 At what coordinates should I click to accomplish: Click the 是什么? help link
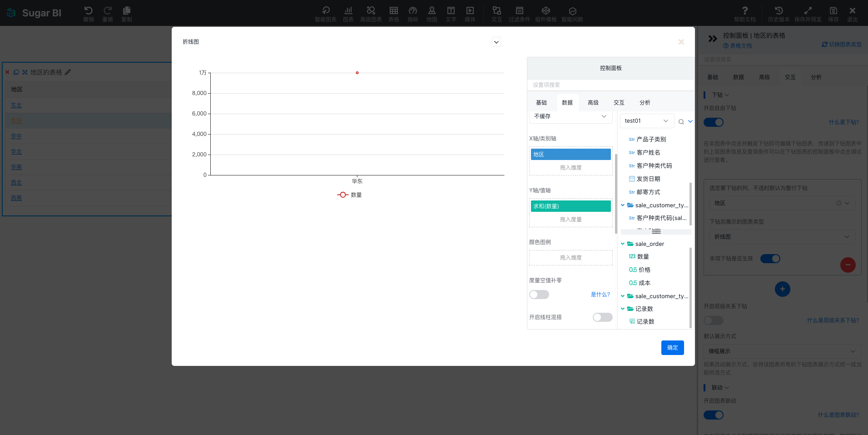click(600, 295)
